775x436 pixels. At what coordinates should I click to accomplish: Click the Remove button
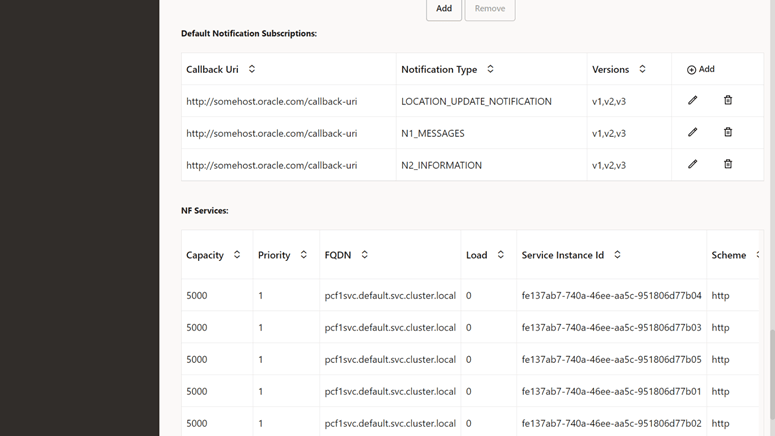pyautogui.click(x=490, y=9)
